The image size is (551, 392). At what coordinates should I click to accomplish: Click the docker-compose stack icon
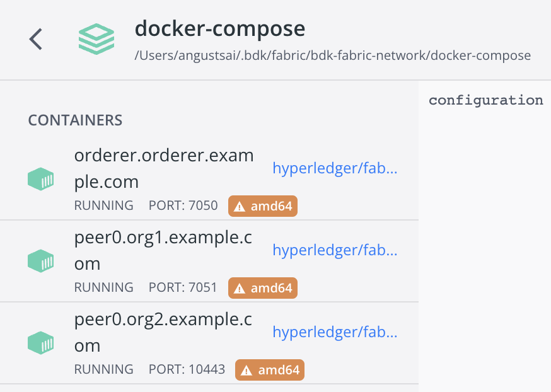pos(96,39)
